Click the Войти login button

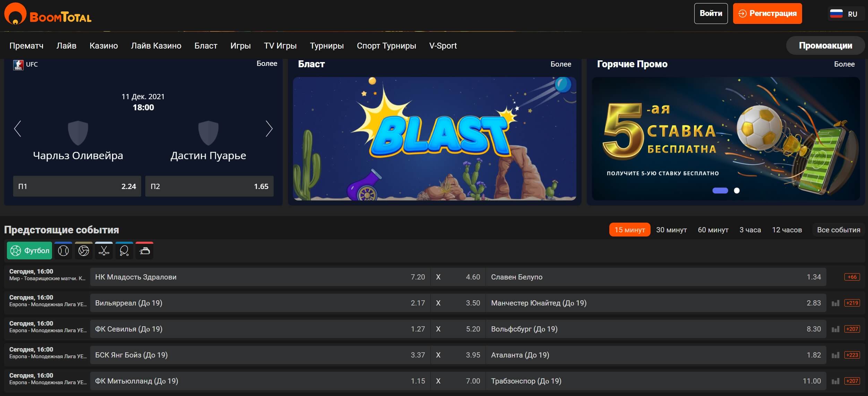point(711,14)
